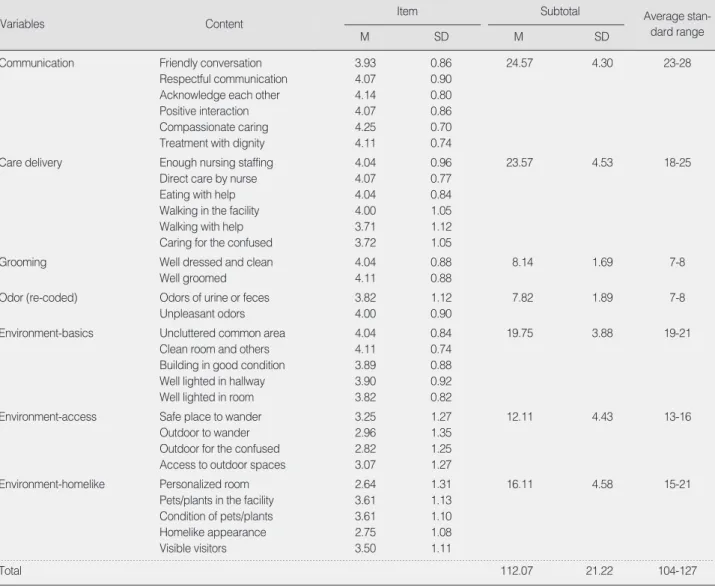The height and width of the screenshot is (587, 715).
Task: Click item SD 1.35 for Outdoor to wander
Action: click(x=441, y=432)
